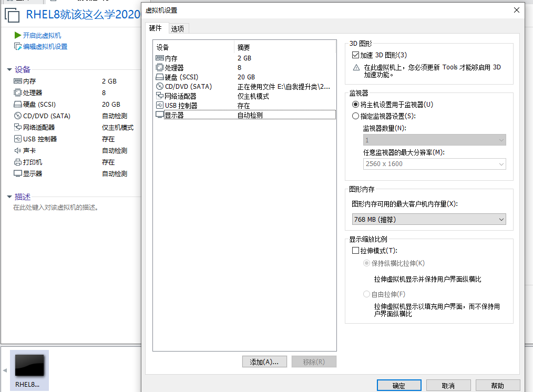The height and width of the screenshot is (392, 533).
Task: Click USB controller icon in settings list
Action: point(160,105)
